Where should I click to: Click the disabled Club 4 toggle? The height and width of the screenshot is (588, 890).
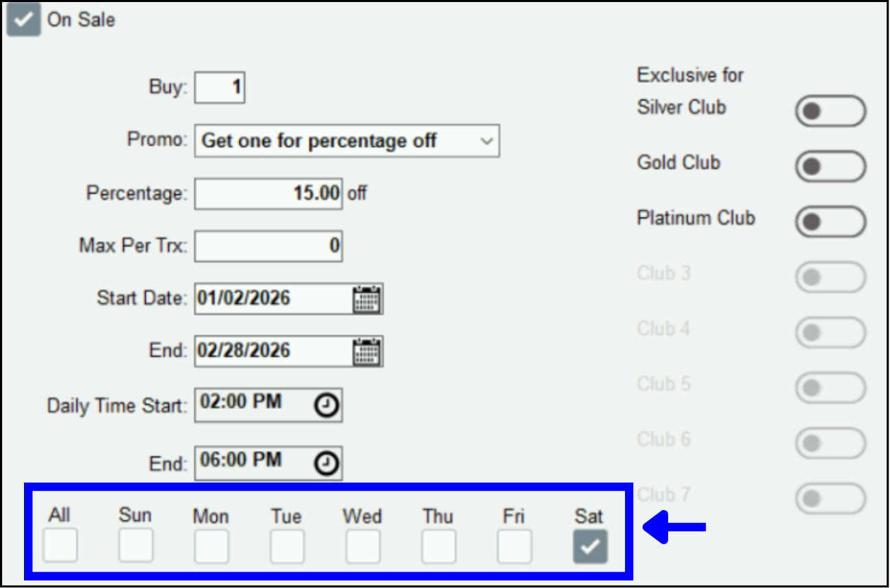pos(830,333)
